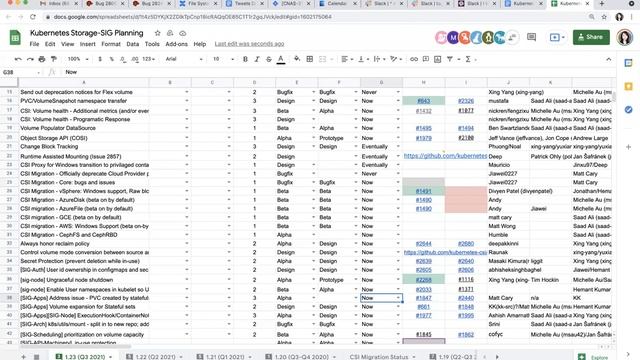Open the comment history icon
The image size is (640, 360).
pyautogui.click(x=531, y=37)
